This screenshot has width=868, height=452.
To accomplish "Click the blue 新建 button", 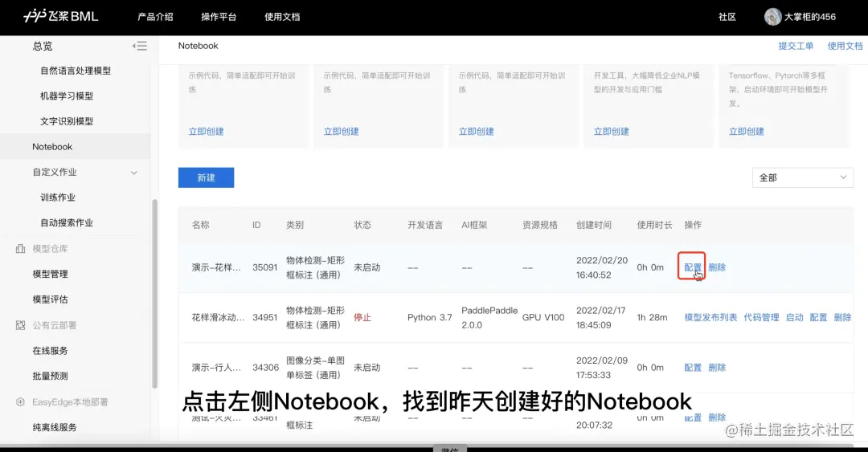I will [x=206, y=177].
